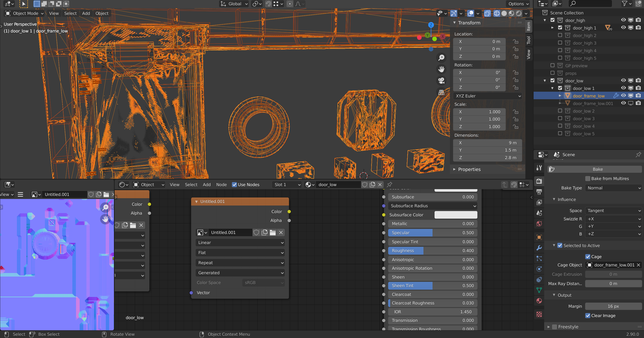This screenshot has height=338, width=644.
Task: Expand the Properties panel in sidebar
Action: pos(469,169)
